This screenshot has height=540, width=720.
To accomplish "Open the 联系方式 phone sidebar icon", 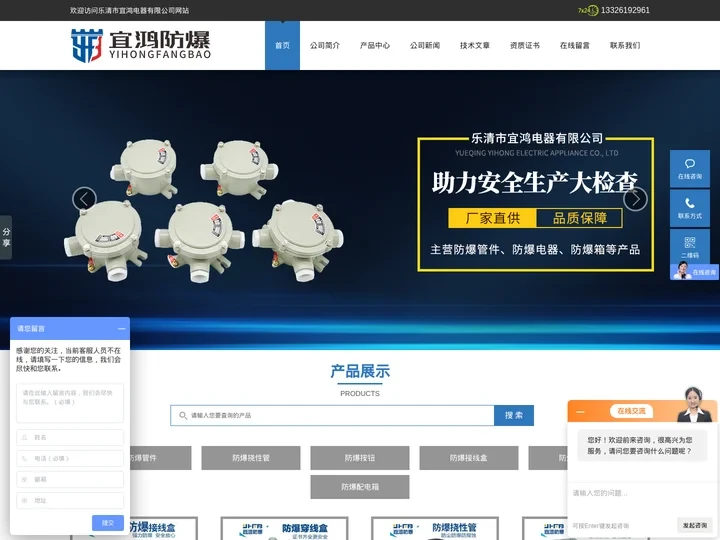I will coord(690,208).
